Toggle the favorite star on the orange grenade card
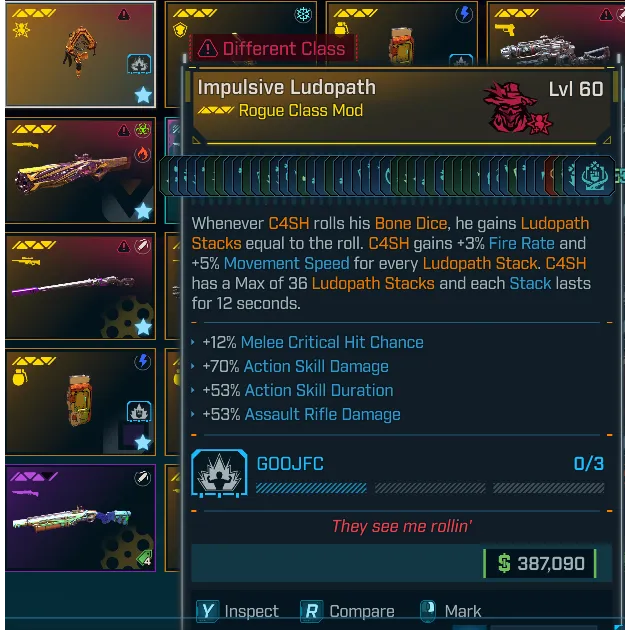The height and width of the screenshot is (630, 630). click(x=143, y=443)
